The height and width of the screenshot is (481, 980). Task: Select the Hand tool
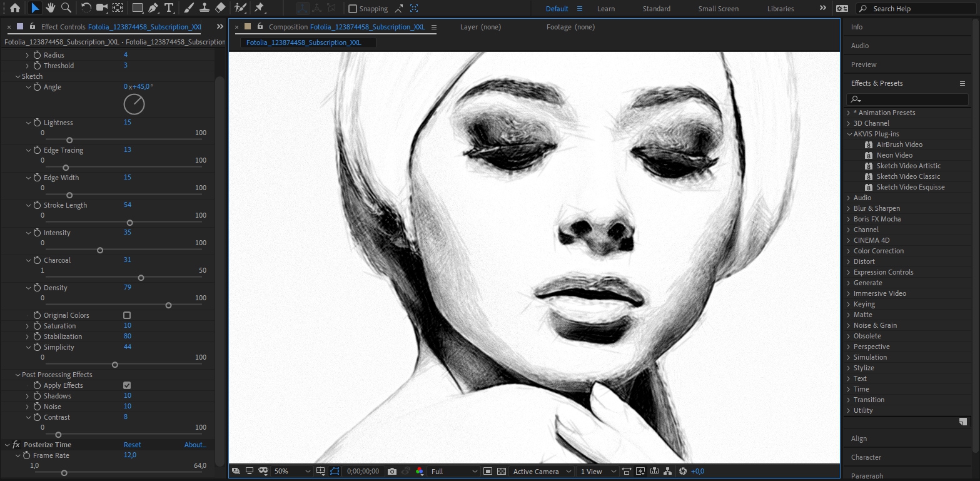tap(50, 8)
